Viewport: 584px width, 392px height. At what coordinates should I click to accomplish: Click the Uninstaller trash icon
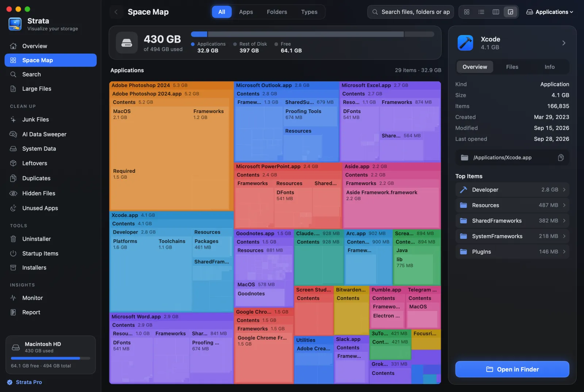coord(13,239)
